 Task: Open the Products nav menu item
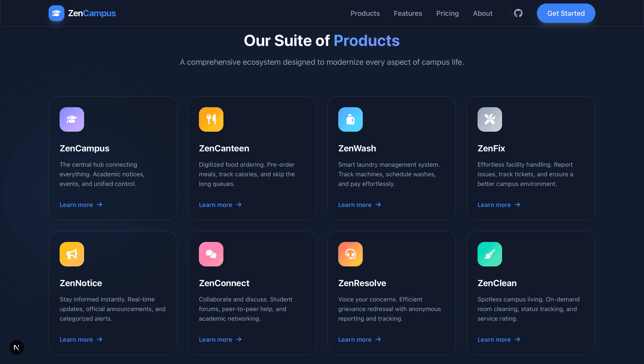[365, 13]
